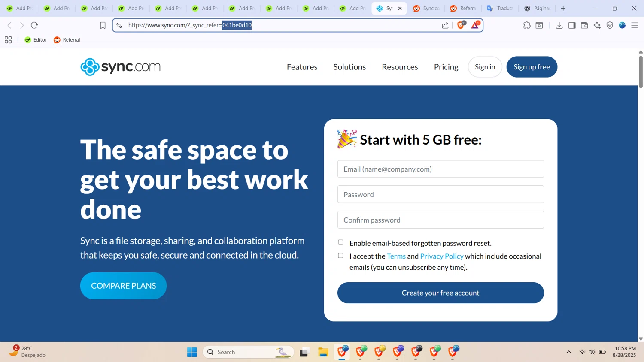Viewport: 644px width, 362px height.
Task: Click the taskbar Search box
Action: click(248, 352)
